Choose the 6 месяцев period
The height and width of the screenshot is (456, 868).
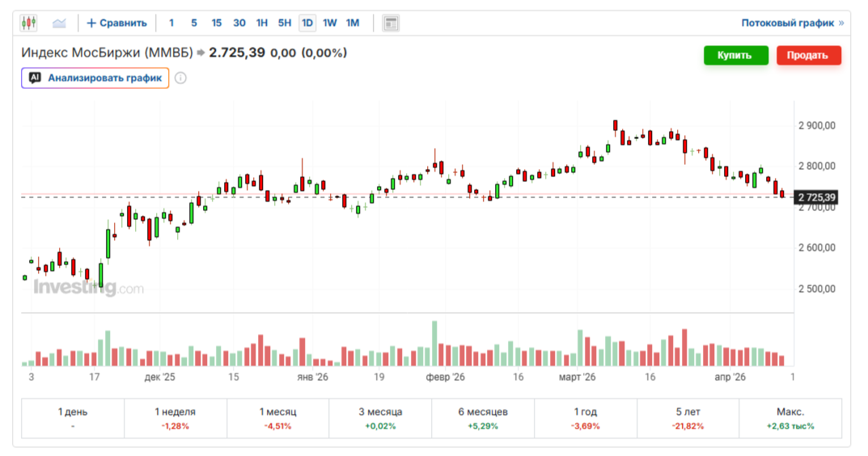(x=483, y=418)
